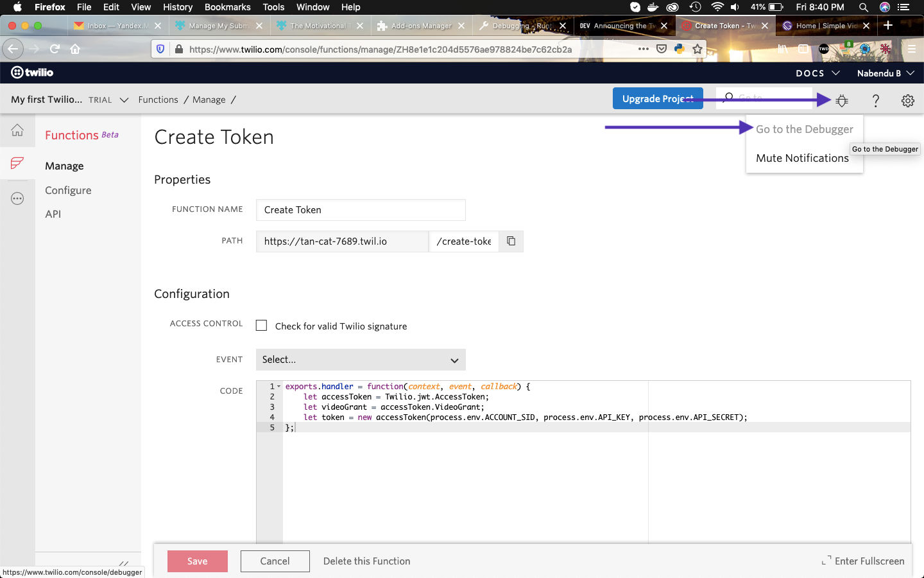Copy the function path with the copy icon
924x578 pixels.
coord(511,241)
